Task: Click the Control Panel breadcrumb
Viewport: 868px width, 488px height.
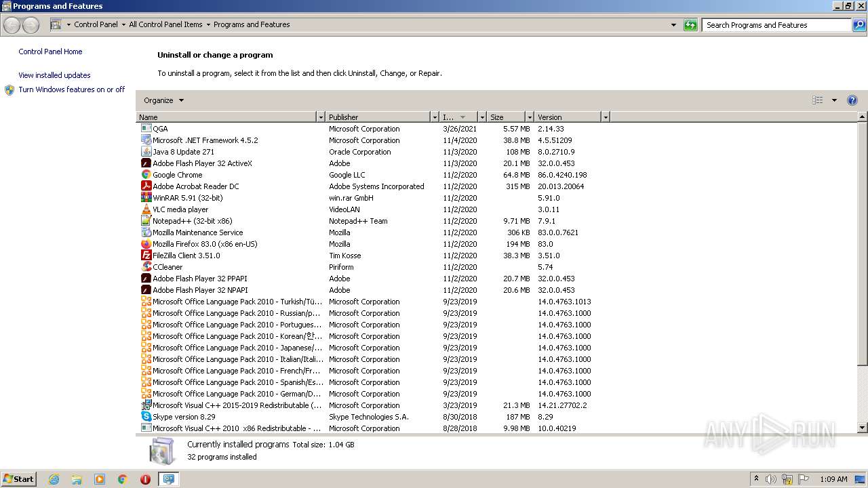Action: click(x=96, y=24)
